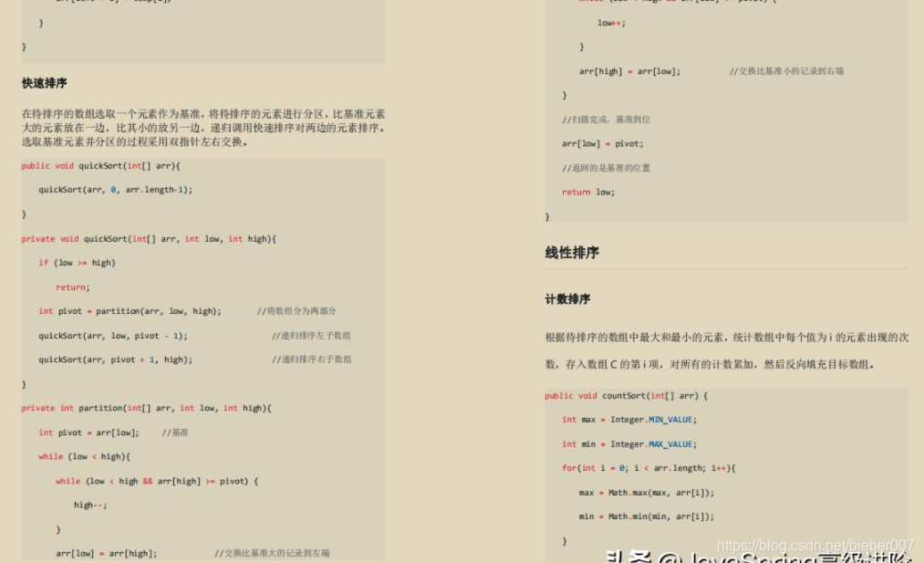Click the while loop containing arr[high] >= pivot
The image size is (924, 563).
point(157,481)
